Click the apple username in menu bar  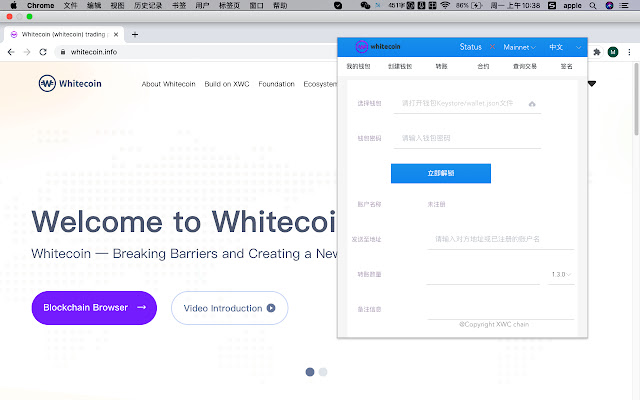tap(572, 5)
